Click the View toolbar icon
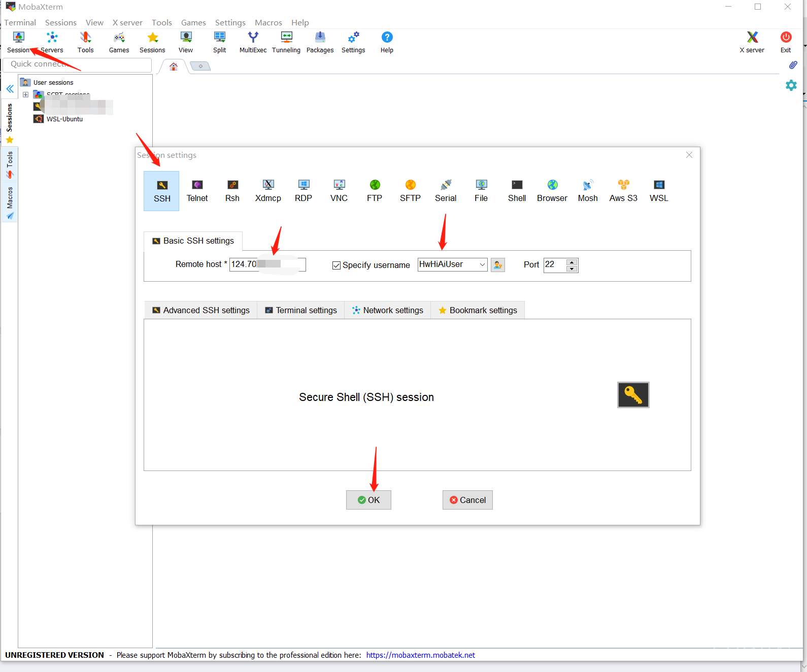Screen dimensions: 807x672 point(186,42)
